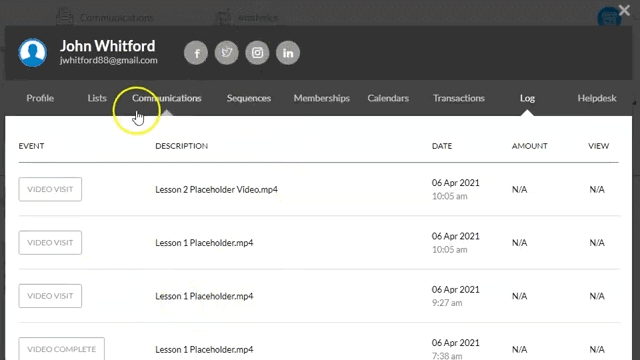Open the Instagram social icon
This screenshot has height=360, width=640.
257,53
